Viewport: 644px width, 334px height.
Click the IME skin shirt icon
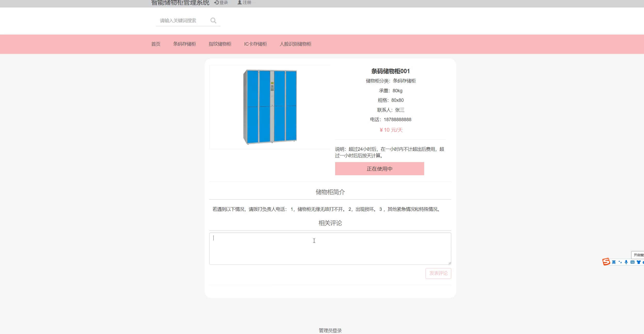(639, 262)
